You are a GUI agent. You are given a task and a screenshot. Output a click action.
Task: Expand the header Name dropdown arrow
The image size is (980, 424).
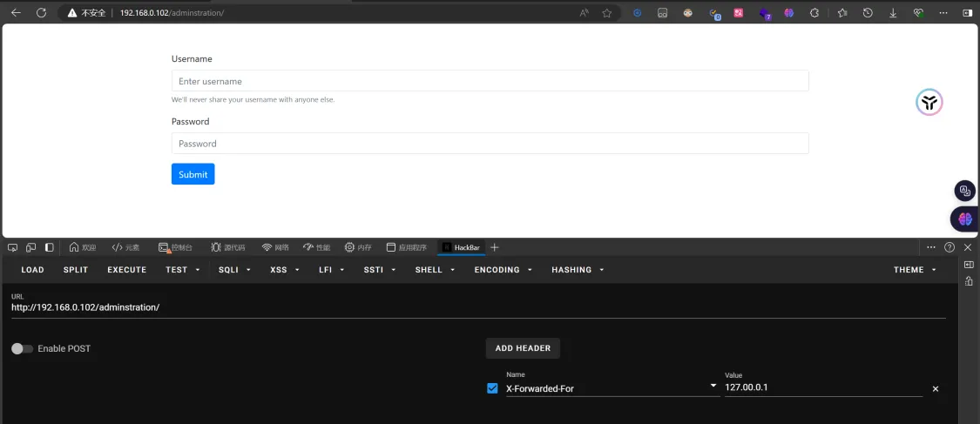[713, 386]
